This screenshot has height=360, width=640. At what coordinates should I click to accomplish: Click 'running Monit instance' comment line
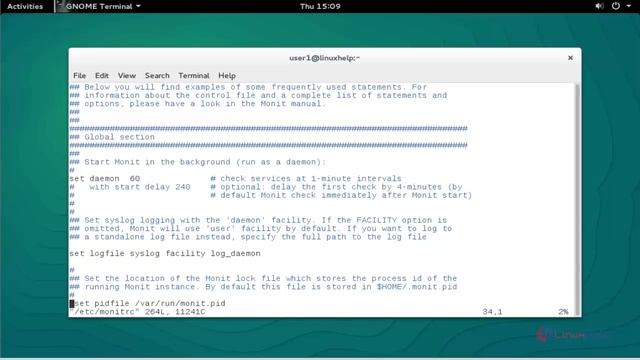point(263,287)
